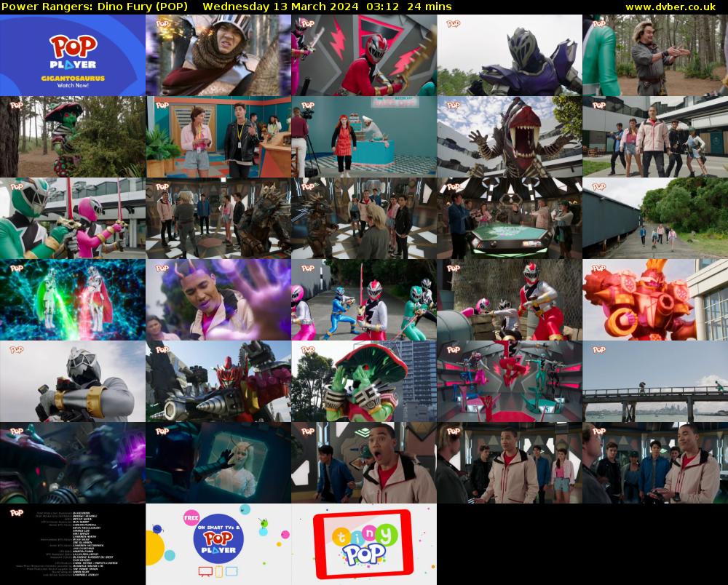Click the red-haired baker on set thumbnail
Image resolution: width=728 pixels, height=585 pixels.
[364, 137]
